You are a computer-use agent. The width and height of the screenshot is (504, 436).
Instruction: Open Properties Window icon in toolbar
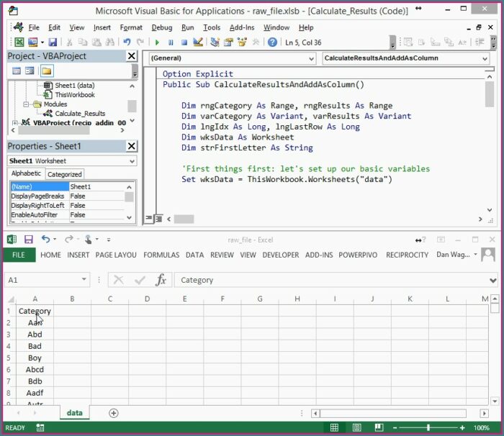228,42
